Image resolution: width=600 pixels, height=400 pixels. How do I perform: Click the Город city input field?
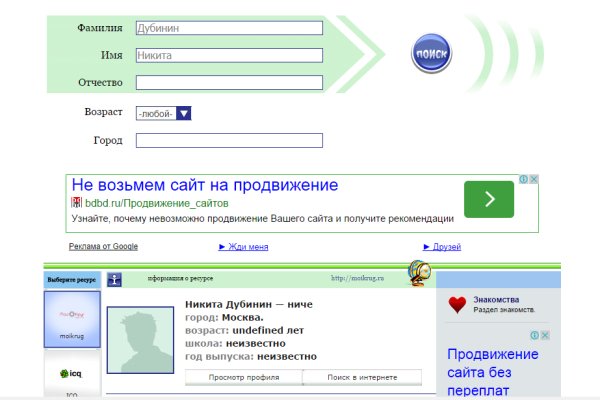click(x=229, y=140)
